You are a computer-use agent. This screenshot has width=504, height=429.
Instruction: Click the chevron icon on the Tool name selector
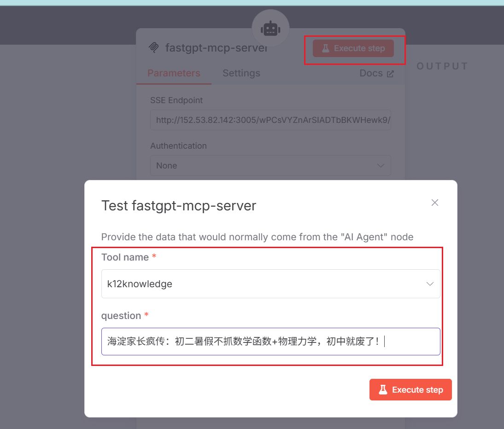pos(430,284)
